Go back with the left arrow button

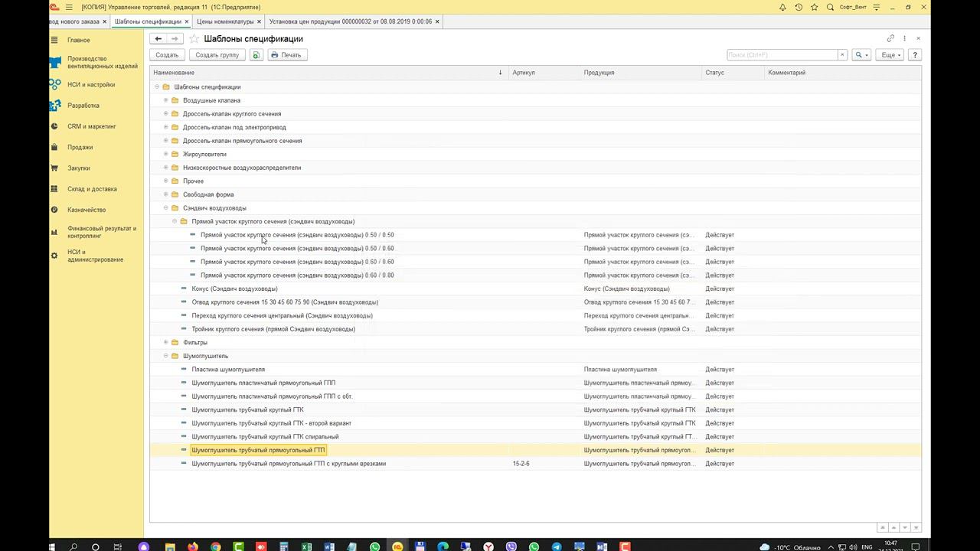tap(158, 38)
